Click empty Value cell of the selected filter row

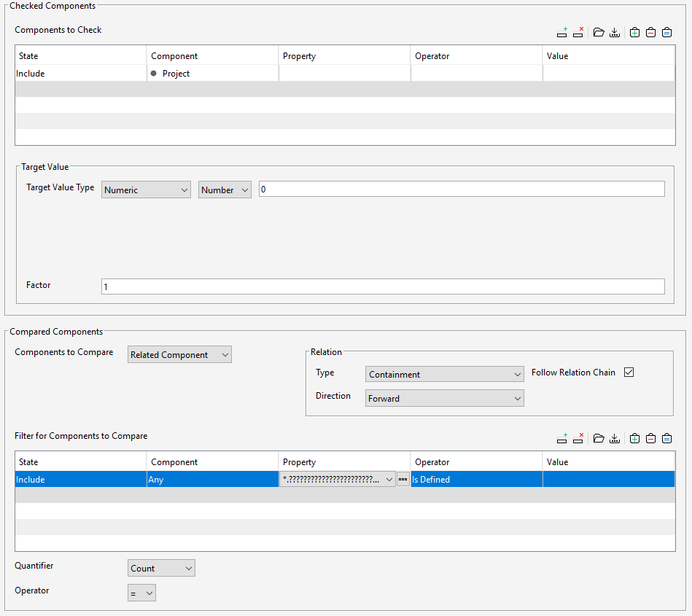(609, 479)
